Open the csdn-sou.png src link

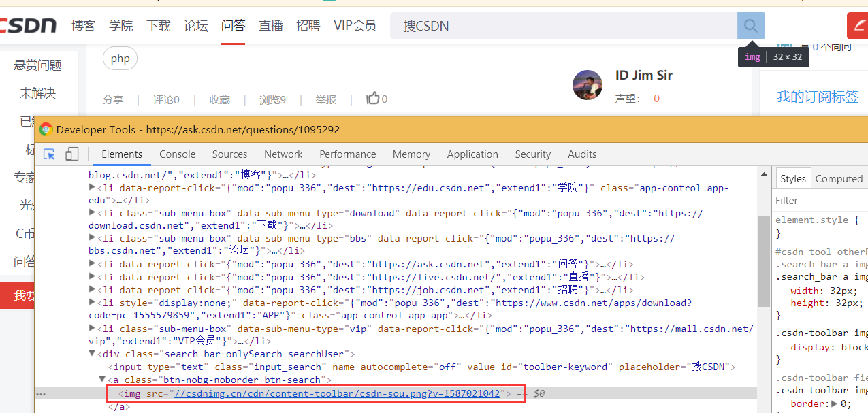337,393
